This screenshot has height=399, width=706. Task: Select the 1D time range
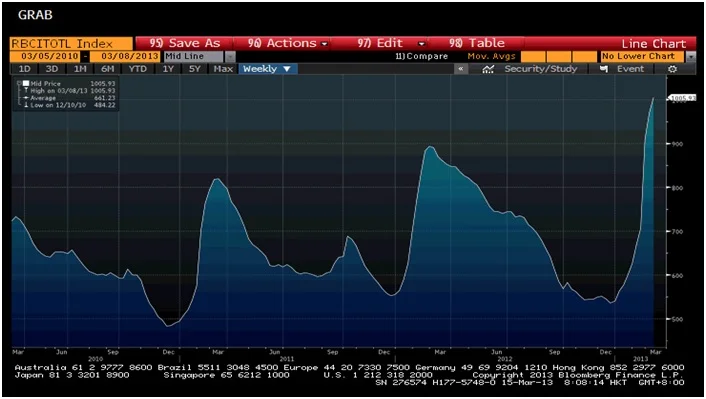pyautogui.click(x=24, y=69)
